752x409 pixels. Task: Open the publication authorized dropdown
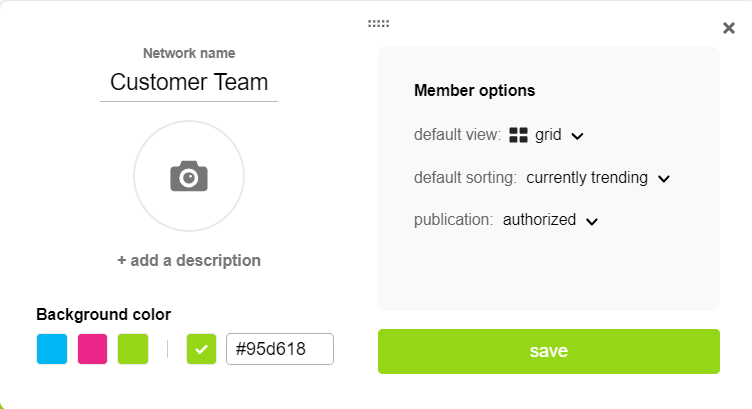[540, 220]
